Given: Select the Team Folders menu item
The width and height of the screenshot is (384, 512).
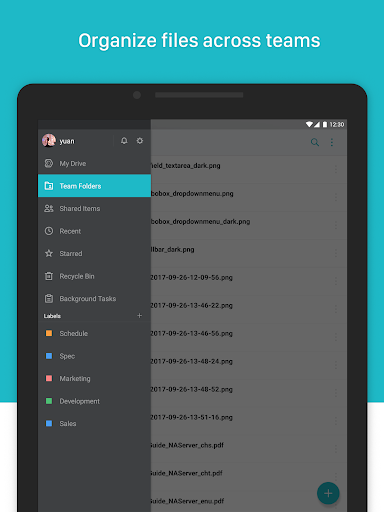Looking at the screenshot, I should [94, 186].
